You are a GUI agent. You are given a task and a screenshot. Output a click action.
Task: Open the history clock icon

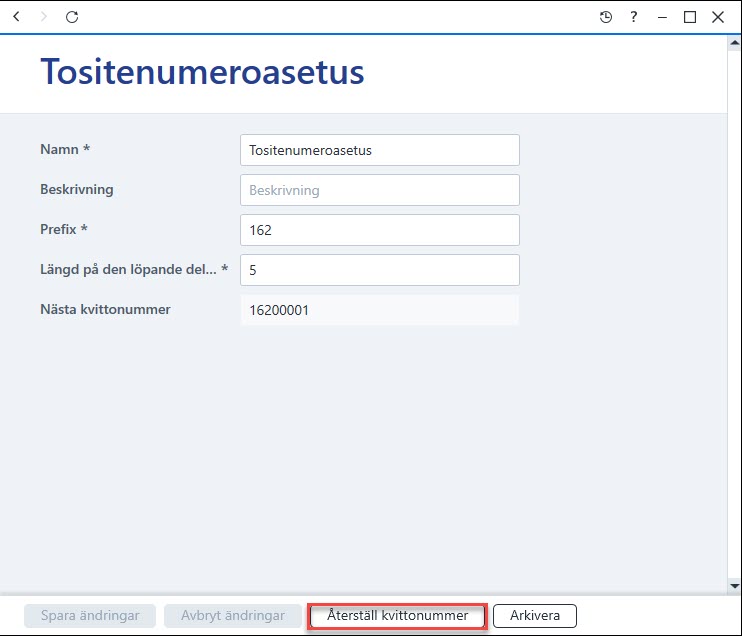point(606,17)
